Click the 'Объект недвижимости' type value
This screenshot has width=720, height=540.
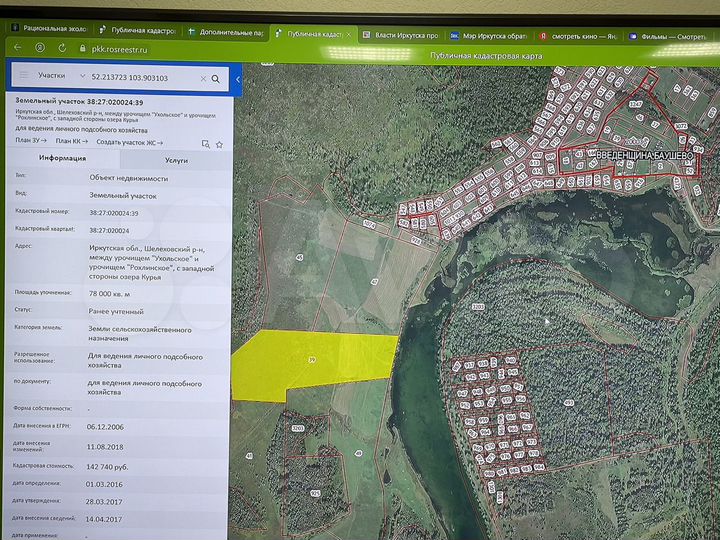click(129, 178)
